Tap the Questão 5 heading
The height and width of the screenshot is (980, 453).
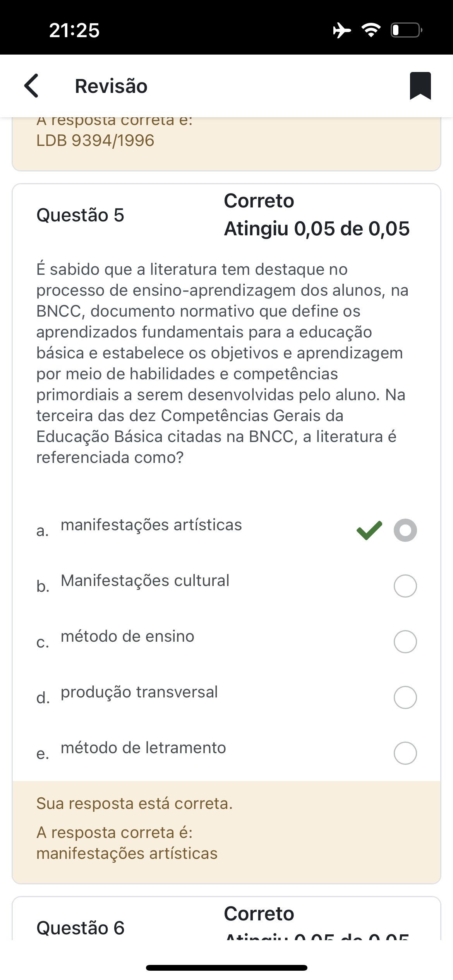80,215
